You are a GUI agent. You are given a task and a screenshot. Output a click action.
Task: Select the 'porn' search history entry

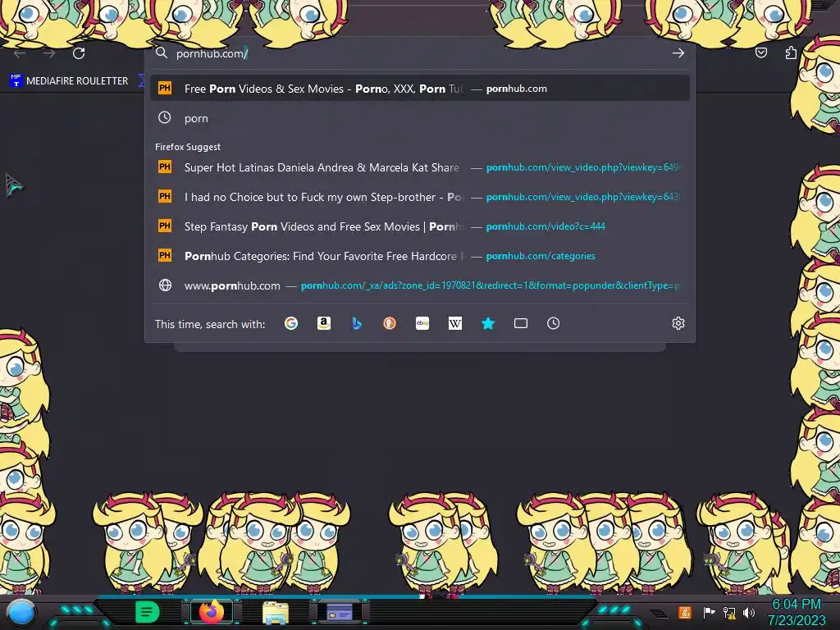coord(420,118)
